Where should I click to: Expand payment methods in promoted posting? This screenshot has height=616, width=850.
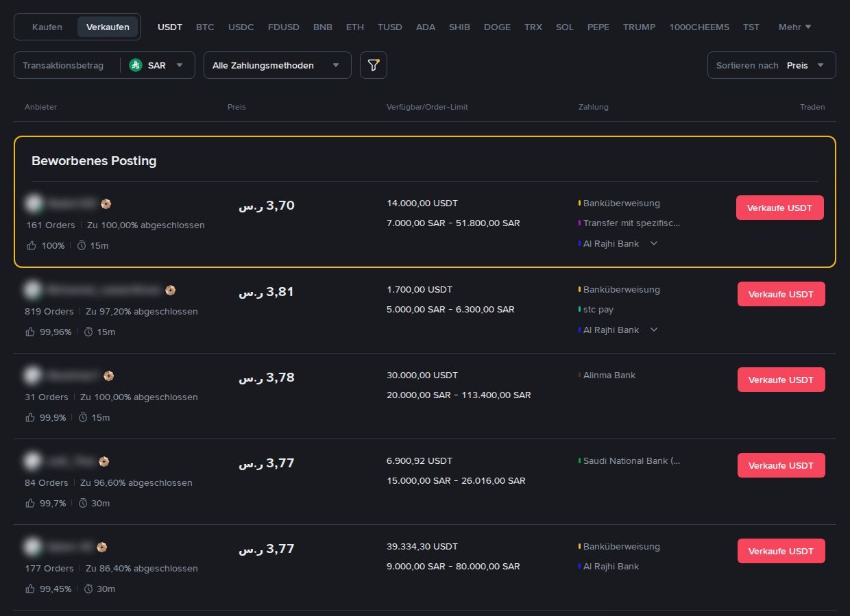654,243
